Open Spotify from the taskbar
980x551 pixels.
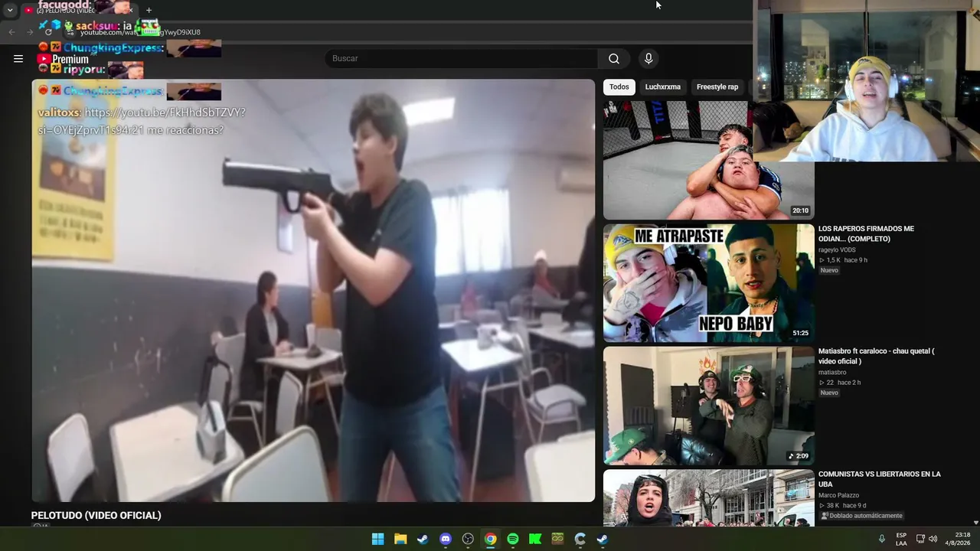pyautogui.click(x=513, y=539)
